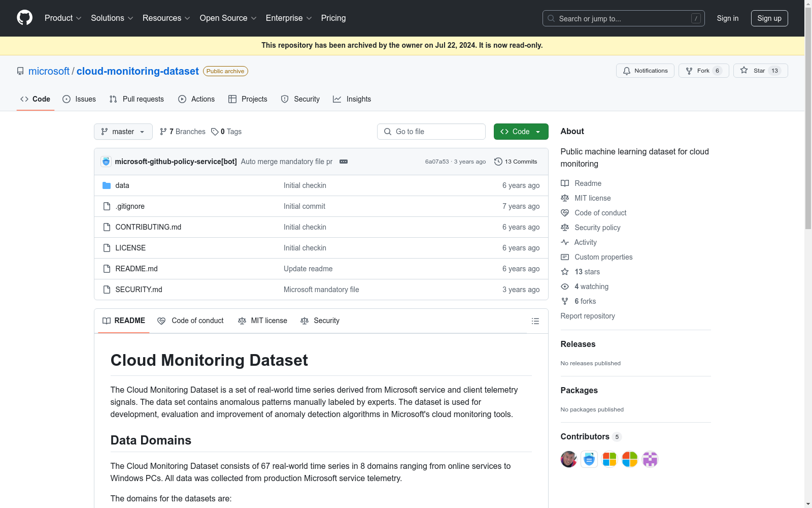The height and width of the screenshot is (508, 812).
Task: Click Report repository link
Action: (x=588, y=316)
